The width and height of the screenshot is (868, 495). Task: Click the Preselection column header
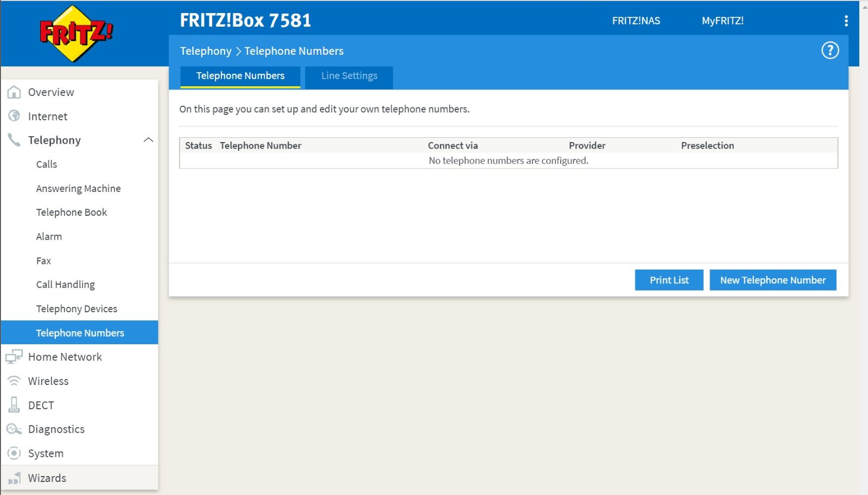tap(707, 145)
